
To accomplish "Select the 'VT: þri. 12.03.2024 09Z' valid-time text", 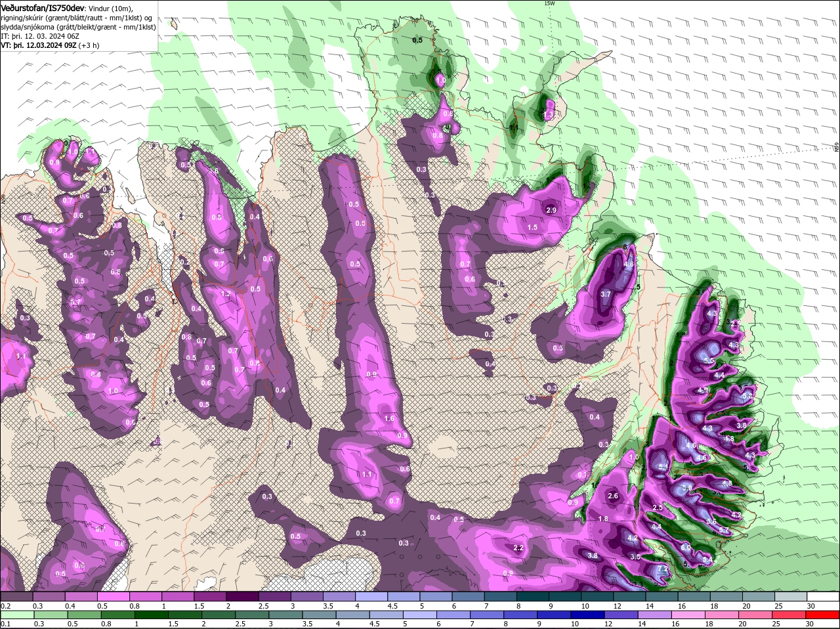I will click(x=39, y=45).
